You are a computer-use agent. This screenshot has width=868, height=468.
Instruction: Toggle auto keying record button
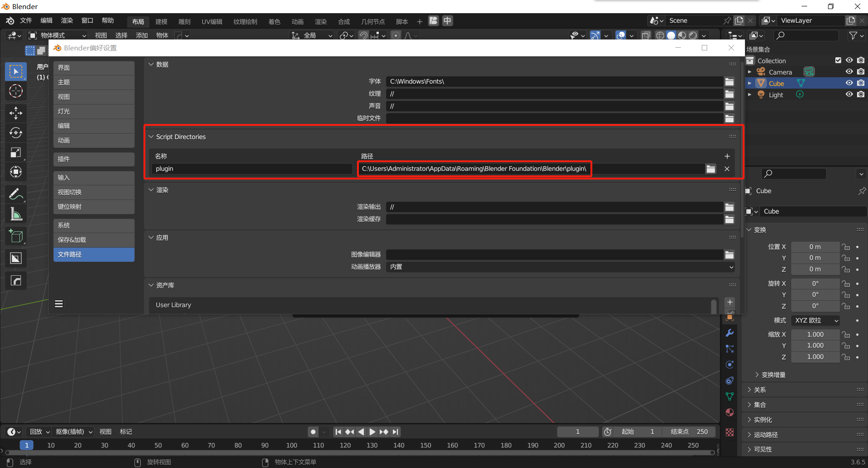point(313,432)
